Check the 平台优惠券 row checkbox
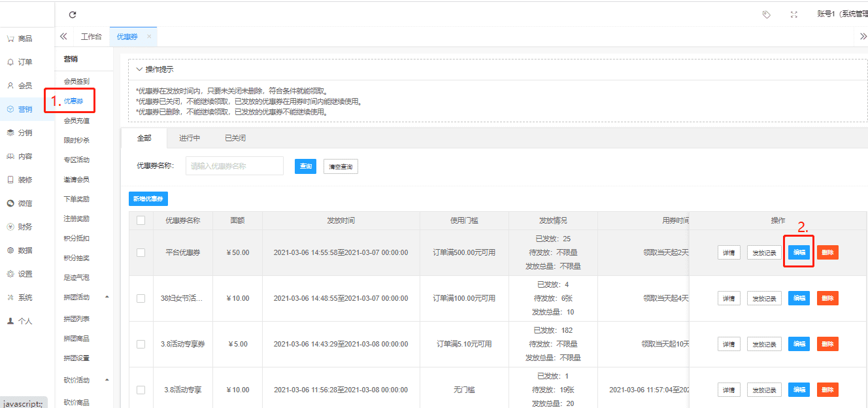This screenshot has height=408, width=868. click(141, 252)
